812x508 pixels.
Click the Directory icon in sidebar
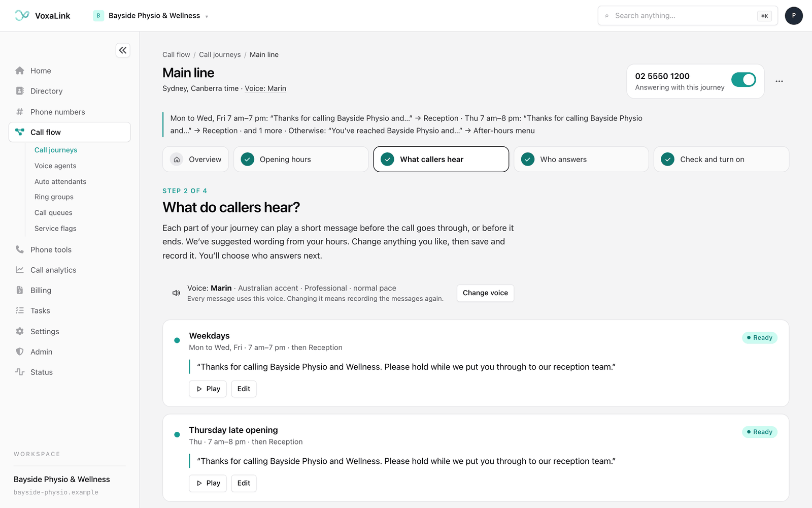click(20, 91)
